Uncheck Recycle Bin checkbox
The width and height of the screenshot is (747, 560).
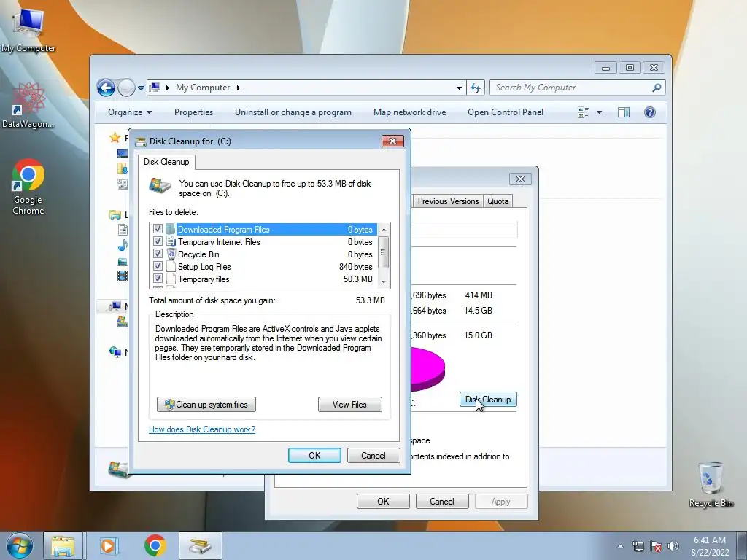point(158,254)
